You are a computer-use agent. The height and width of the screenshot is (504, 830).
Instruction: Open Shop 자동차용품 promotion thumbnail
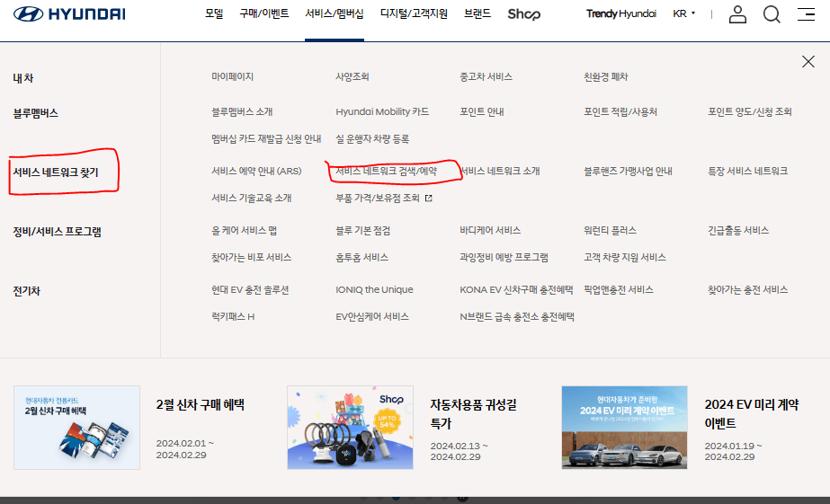click(x=350, y=428)
